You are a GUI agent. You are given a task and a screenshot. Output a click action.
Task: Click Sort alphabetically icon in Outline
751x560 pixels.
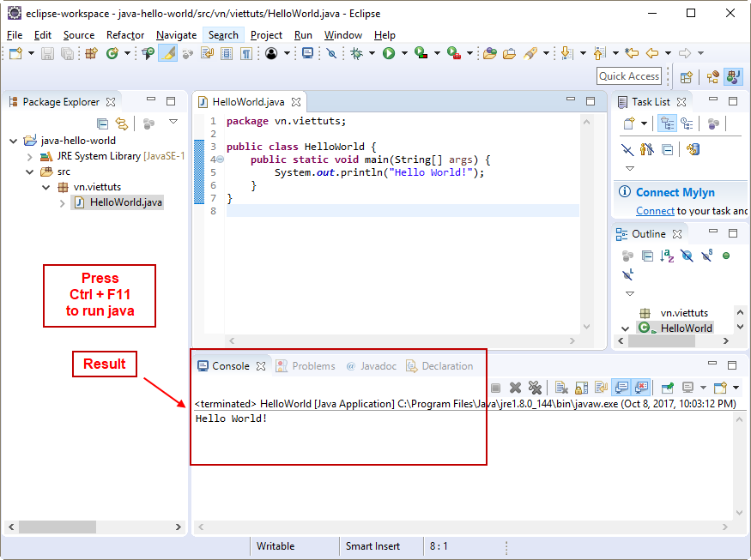[667, 256]
